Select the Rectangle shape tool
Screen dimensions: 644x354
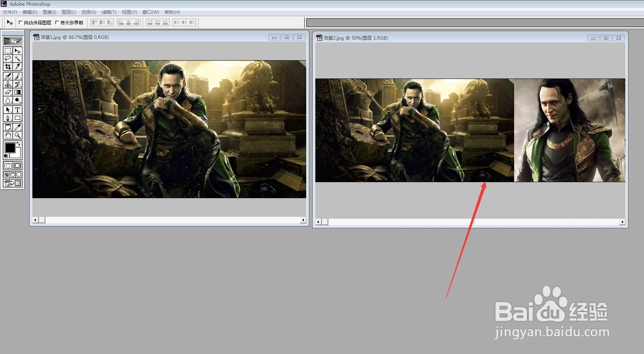point(18,118)
